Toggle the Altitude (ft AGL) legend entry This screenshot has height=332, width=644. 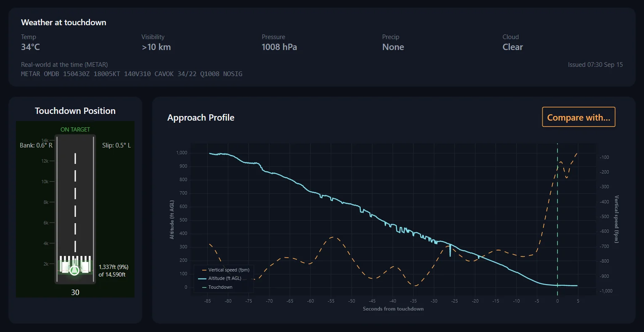coord(220,278)
